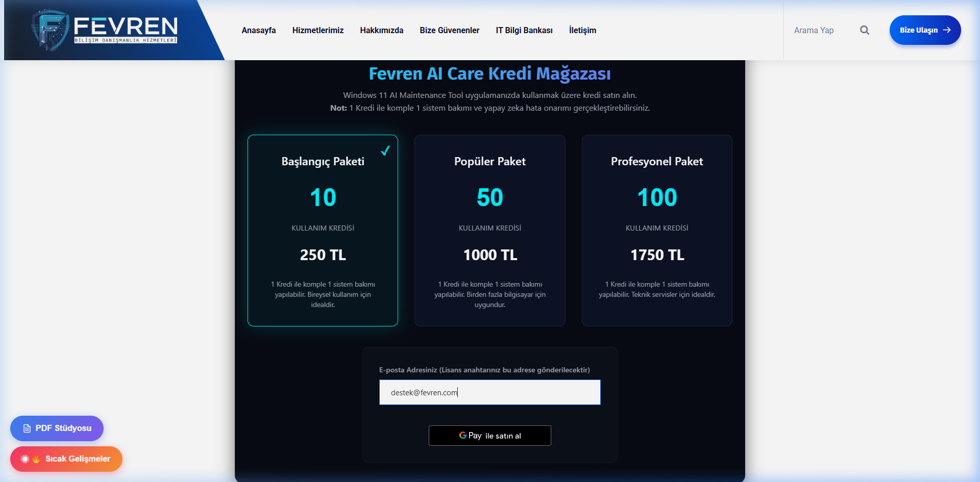
Task: Click the 50 credit amount
Action: tap(490, 197)
